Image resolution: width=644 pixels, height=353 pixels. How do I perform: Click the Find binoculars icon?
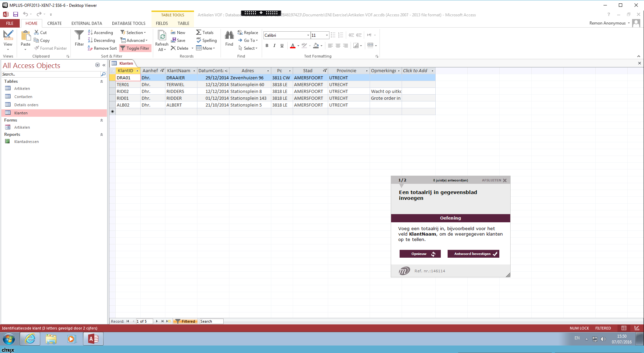[x=229, y=35]
